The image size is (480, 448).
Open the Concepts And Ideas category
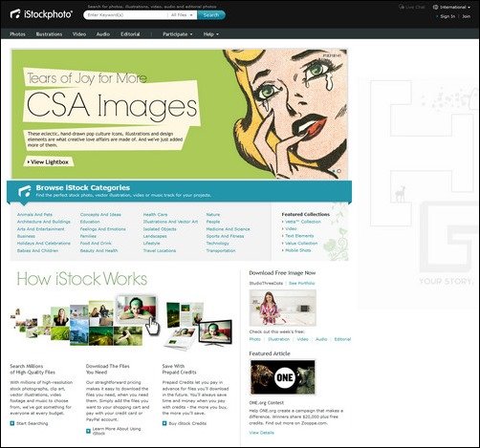tap(100, 215)
